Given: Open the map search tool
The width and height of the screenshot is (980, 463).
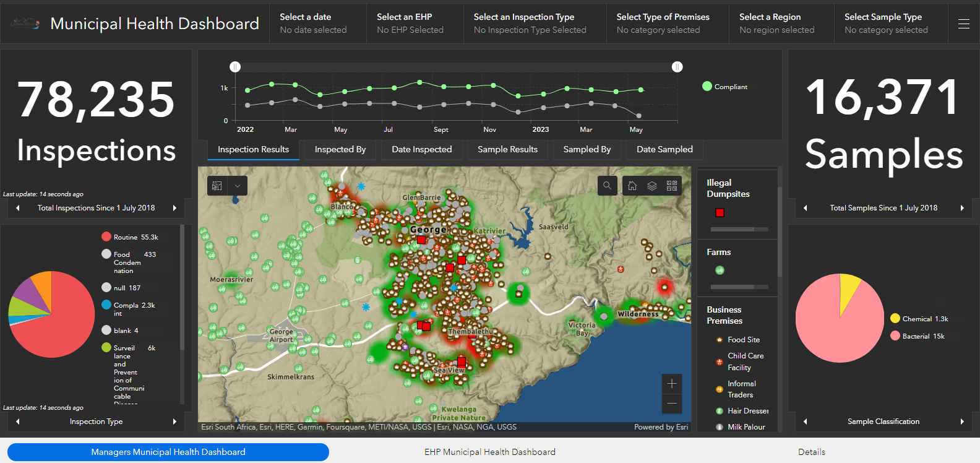Looking at the screenshot, I should click(608, 186).
